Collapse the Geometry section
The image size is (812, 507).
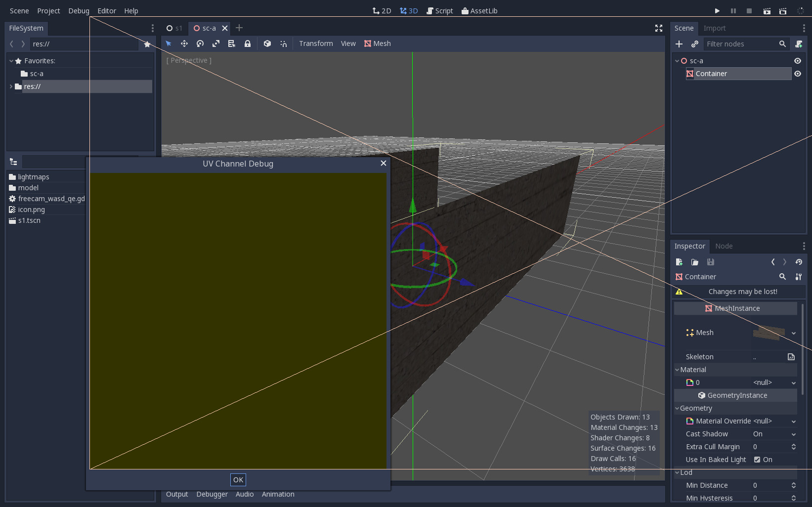[677, 408]
